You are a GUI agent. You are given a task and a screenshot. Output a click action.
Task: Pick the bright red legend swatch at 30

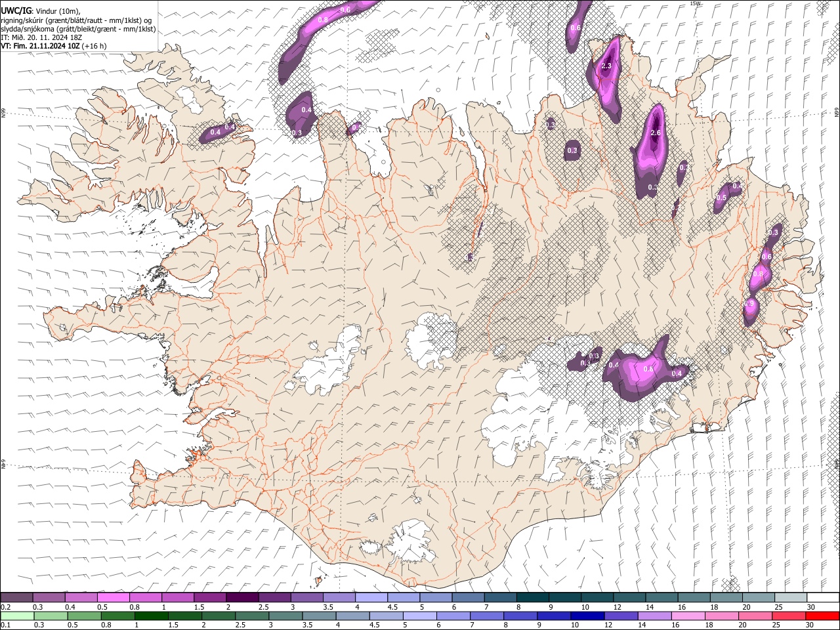pyautogui.click(x=822, y=616)
